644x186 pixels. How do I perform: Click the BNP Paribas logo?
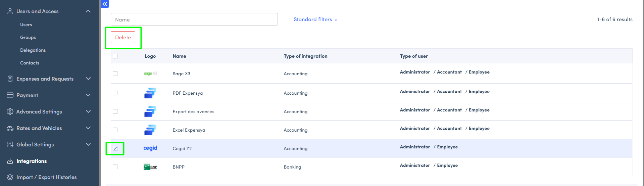click(x=150, y=167)
